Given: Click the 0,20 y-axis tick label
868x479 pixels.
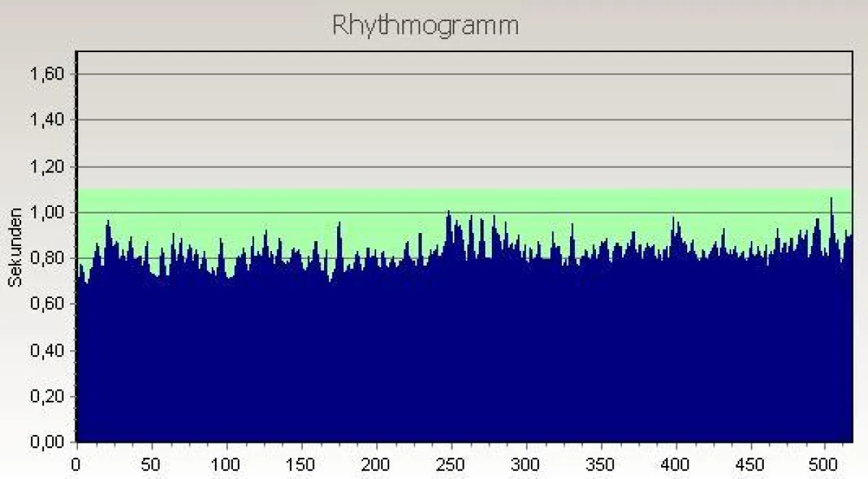Looking at the screenshot, I should [x=48, y=397].
